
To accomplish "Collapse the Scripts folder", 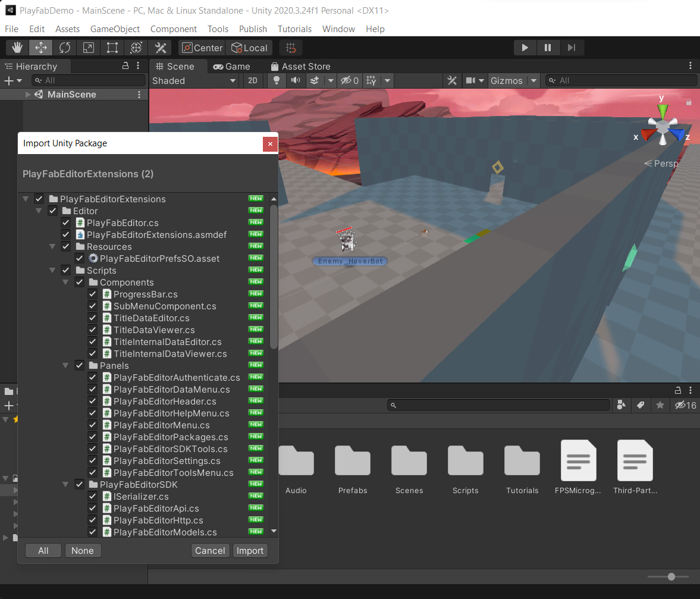I will [x=53, y=271].
